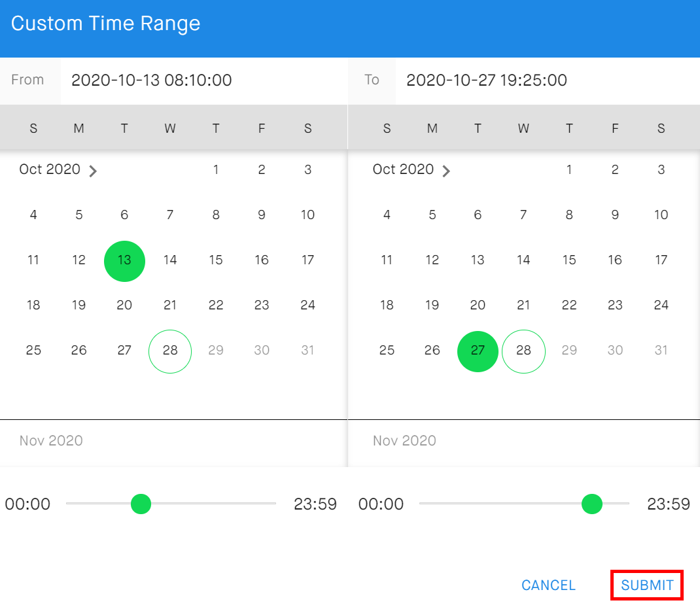Click Nov 2020 label under To calendar
The height and width of the screenshot is (609, 700).
point(404,441)
